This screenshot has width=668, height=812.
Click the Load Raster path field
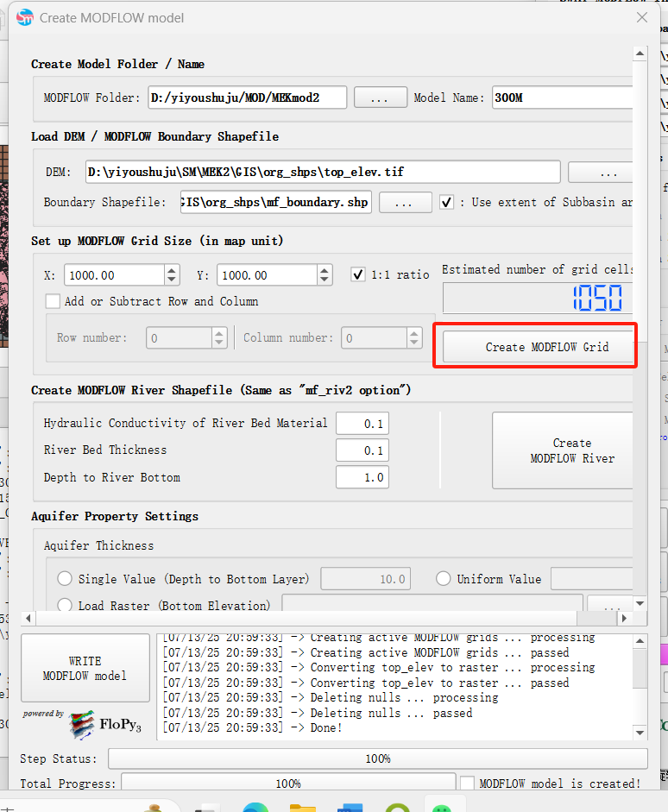pyautogui.click(x=432, y=603)
